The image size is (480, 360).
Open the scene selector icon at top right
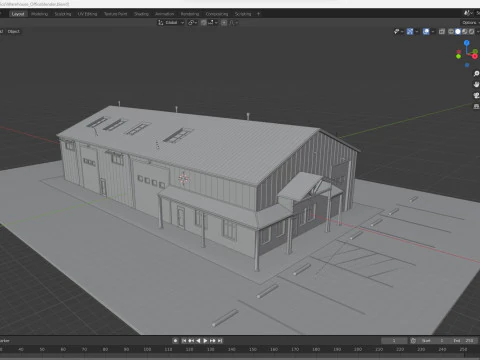pos(467,13)
